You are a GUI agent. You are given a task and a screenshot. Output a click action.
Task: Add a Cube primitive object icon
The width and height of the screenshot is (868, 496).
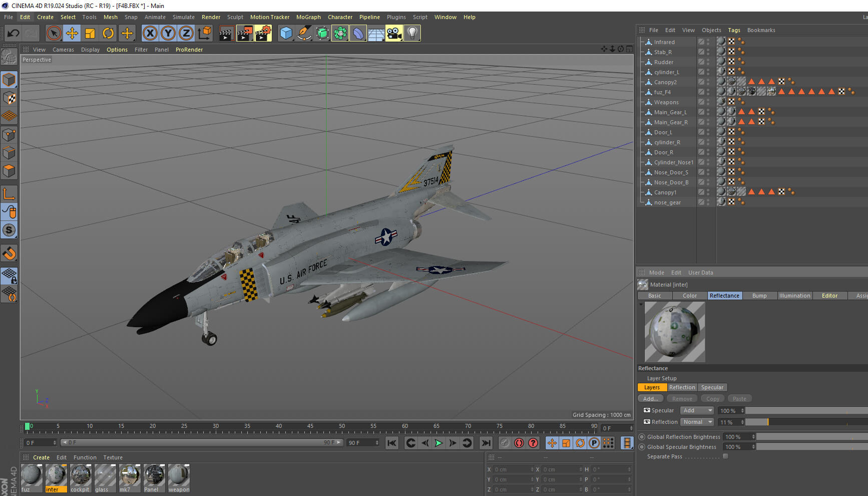click(x=286, y=34)
